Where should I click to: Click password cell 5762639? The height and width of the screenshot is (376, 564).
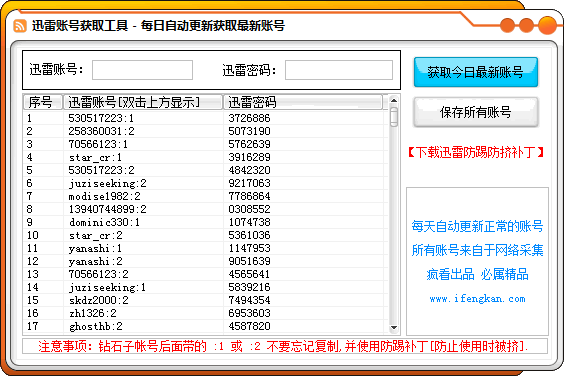(x=249, y=144)
